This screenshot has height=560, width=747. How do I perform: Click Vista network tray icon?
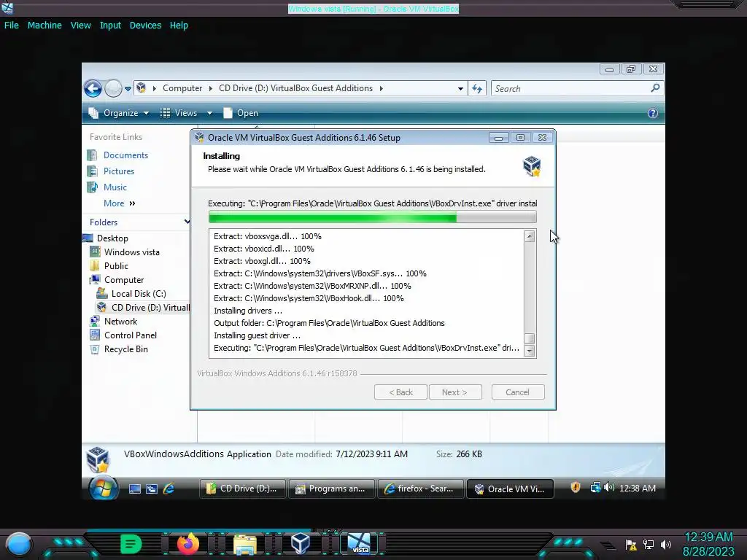(595, 488)
